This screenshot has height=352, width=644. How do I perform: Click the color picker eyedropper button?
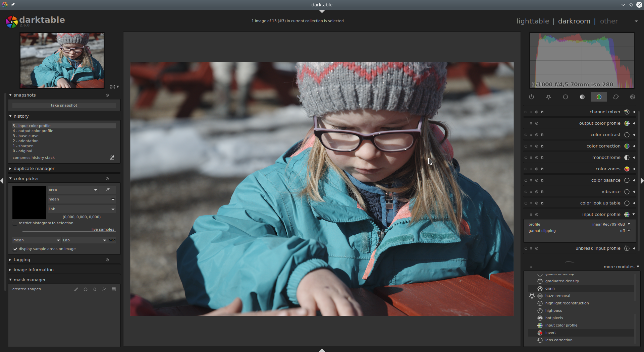108,190
